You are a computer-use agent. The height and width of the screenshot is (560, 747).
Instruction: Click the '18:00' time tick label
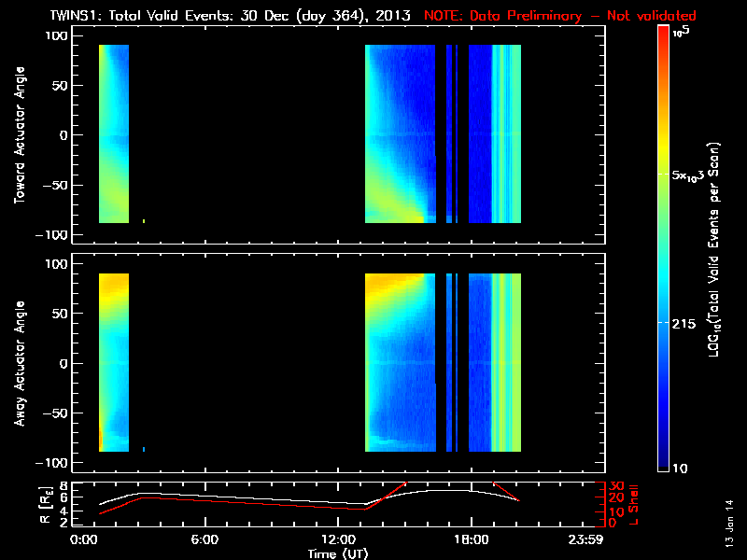[470, 540]
